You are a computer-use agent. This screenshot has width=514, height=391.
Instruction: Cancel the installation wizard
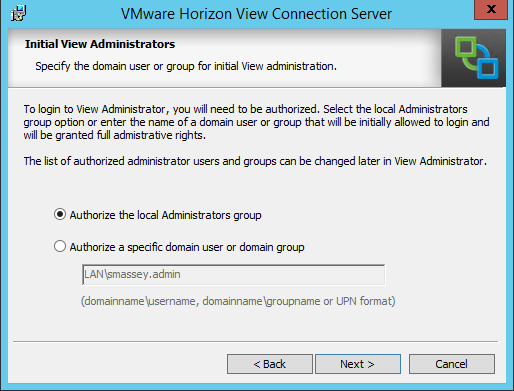(x=452, y=364)
